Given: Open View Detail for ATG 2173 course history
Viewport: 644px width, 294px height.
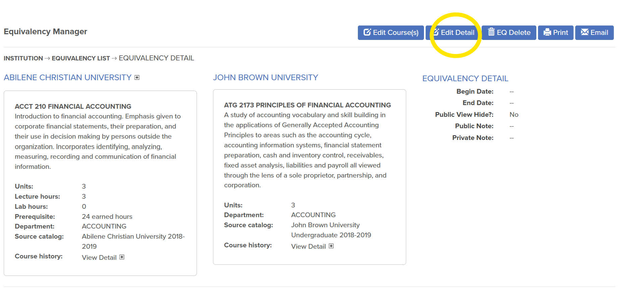Looking at the screenshot, I should coord(308,246).
